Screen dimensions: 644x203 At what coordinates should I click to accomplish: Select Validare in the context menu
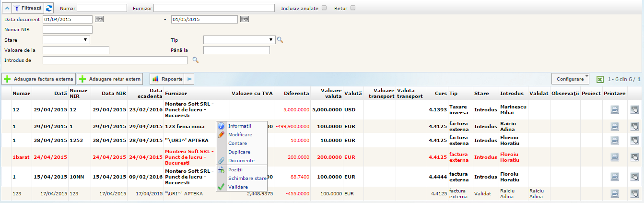[238, 187]
